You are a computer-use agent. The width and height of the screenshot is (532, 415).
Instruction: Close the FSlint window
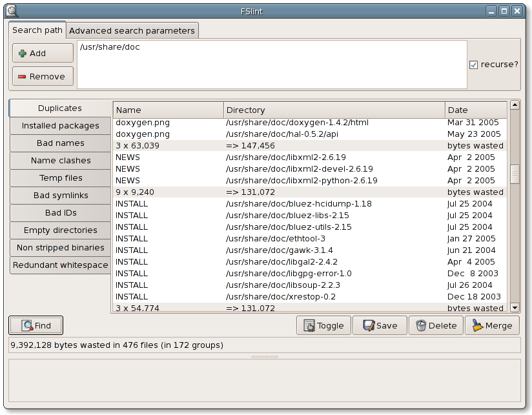[517, 11]
